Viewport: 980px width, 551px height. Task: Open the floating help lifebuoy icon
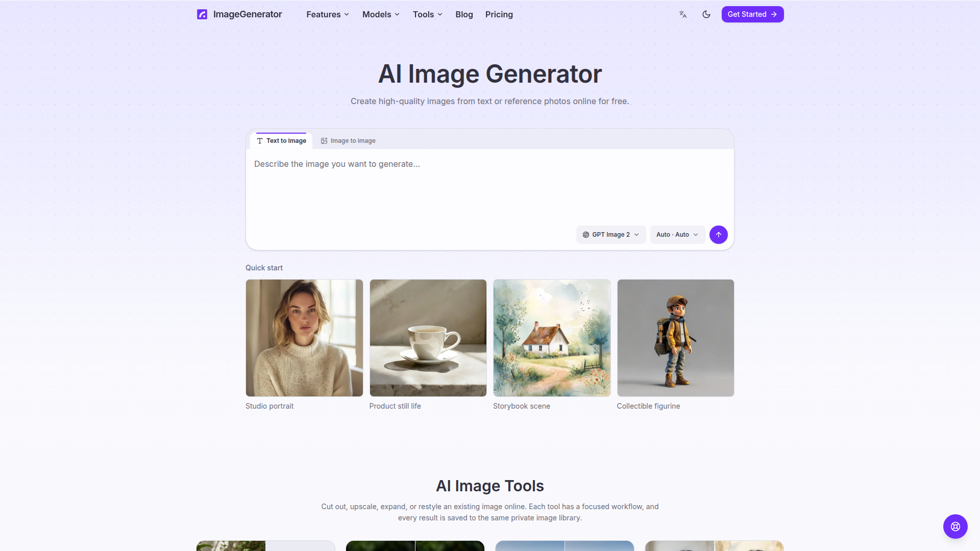pyautogui.click(x=955, y=527)
